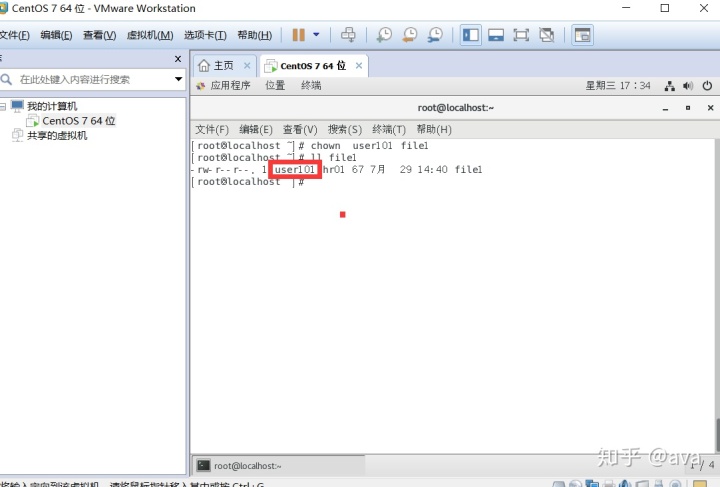Open terminal 文件(F) menu

tap(212, 129)
